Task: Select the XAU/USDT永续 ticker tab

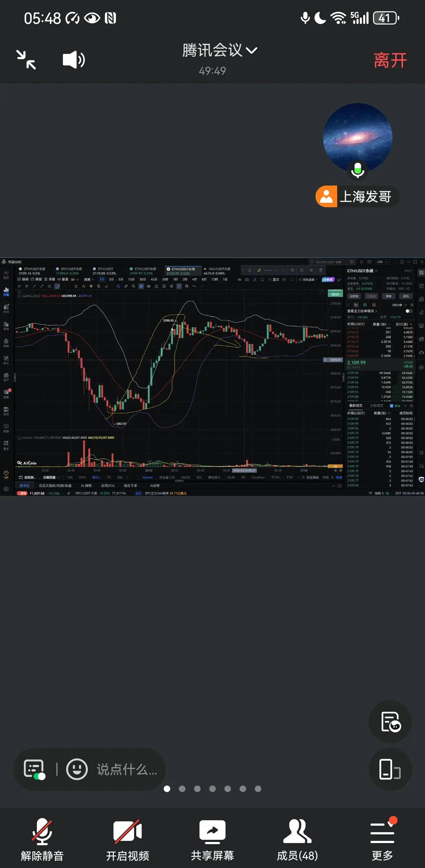Action: coord(217,271)
